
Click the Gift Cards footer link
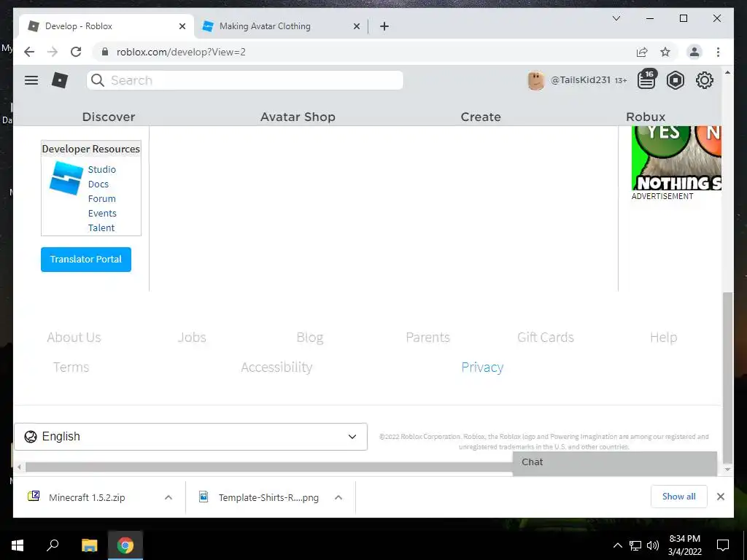point(546,337)
